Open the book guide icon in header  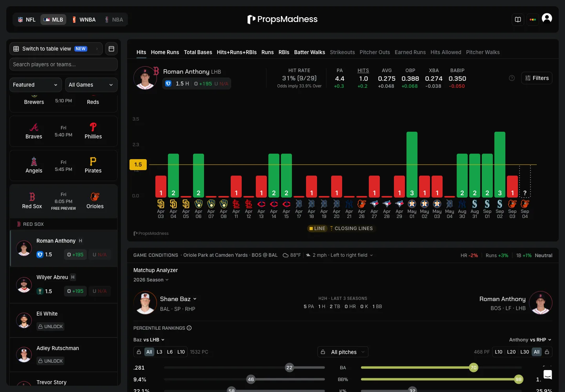[x=518, y=20]
